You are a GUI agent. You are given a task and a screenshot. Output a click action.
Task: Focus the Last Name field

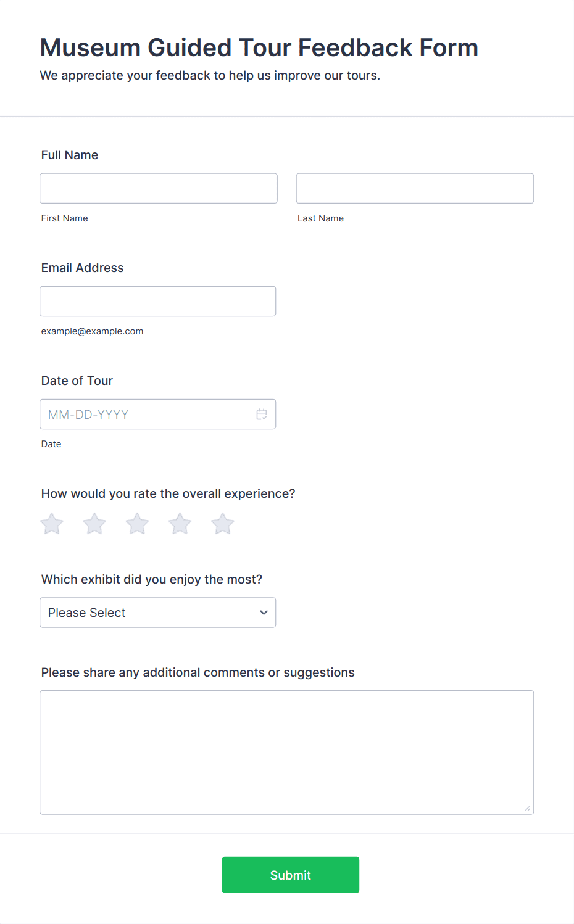pyautogui.click(x=415, y=188)
